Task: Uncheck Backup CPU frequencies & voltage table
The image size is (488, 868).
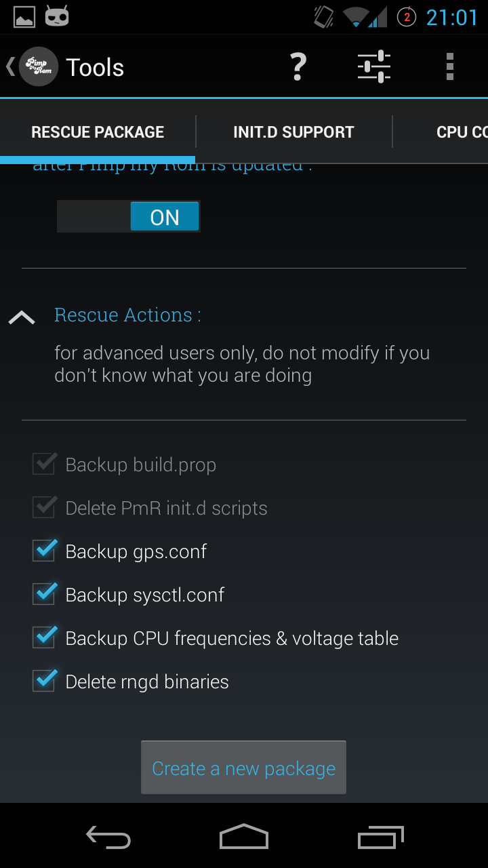Action: tap(45, 637)
